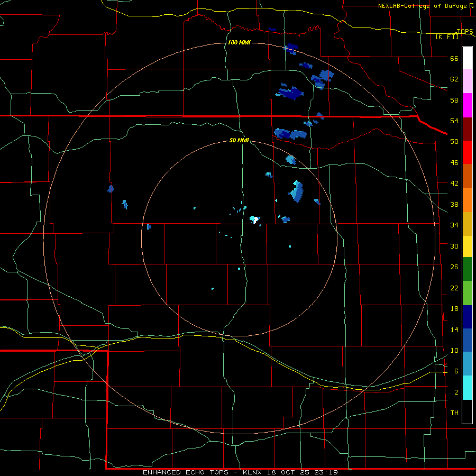Click the legend value '10'

pyautogui.click(x=454, y=351)
